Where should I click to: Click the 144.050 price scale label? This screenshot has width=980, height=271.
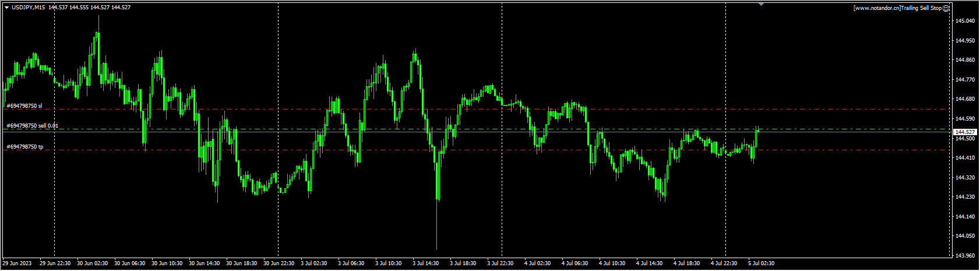click(x=965, y=236)
